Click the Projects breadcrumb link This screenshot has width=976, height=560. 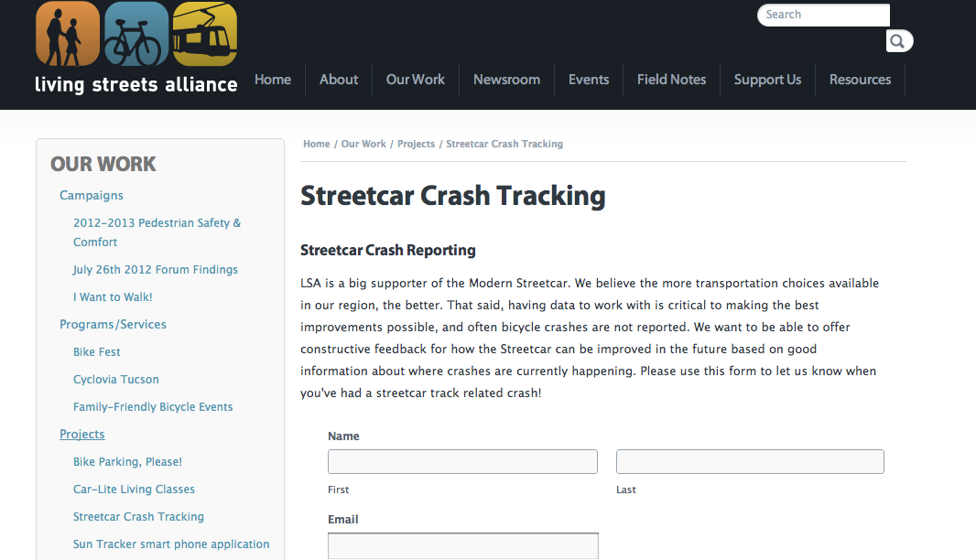(x=416, y=144)
